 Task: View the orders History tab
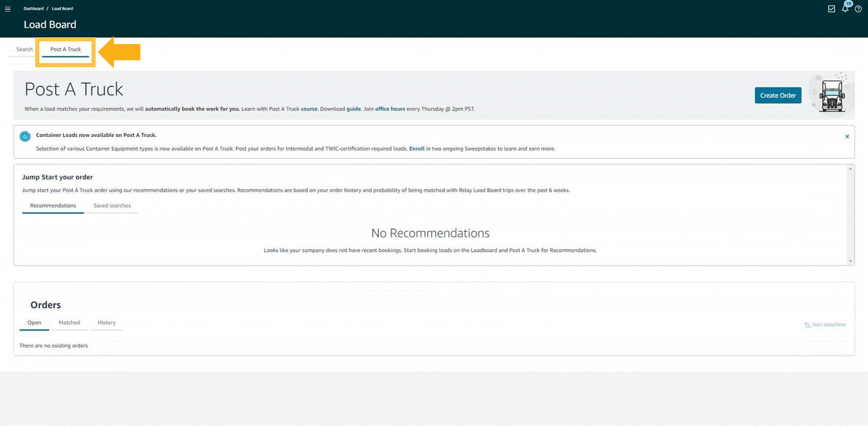(106, 323)
